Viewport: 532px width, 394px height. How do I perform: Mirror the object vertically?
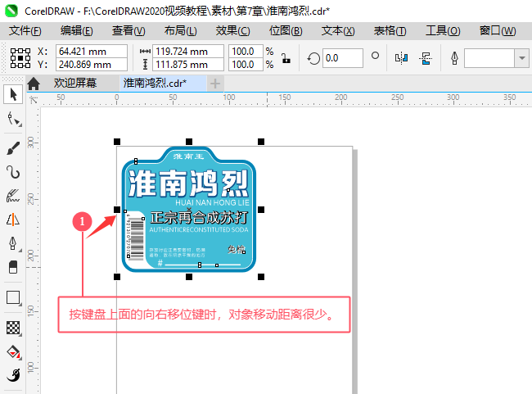tap(426, 58)
